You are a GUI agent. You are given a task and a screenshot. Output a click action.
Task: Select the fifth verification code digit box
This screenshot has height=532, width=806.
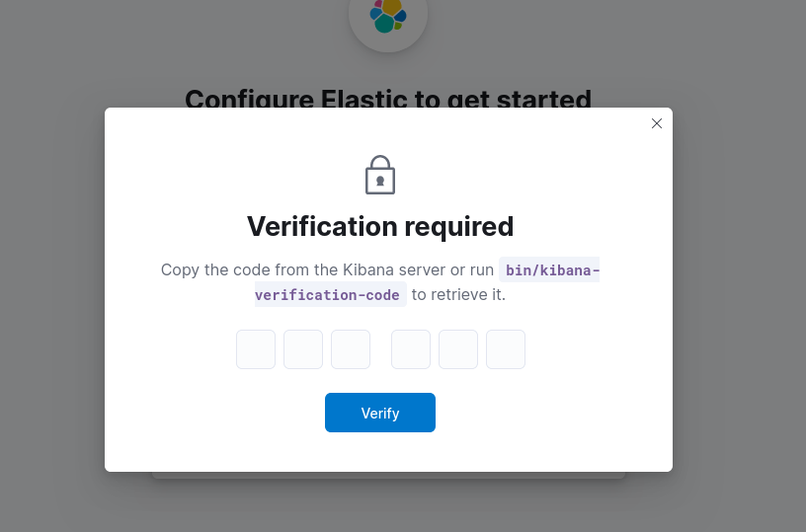click(458, 349)
